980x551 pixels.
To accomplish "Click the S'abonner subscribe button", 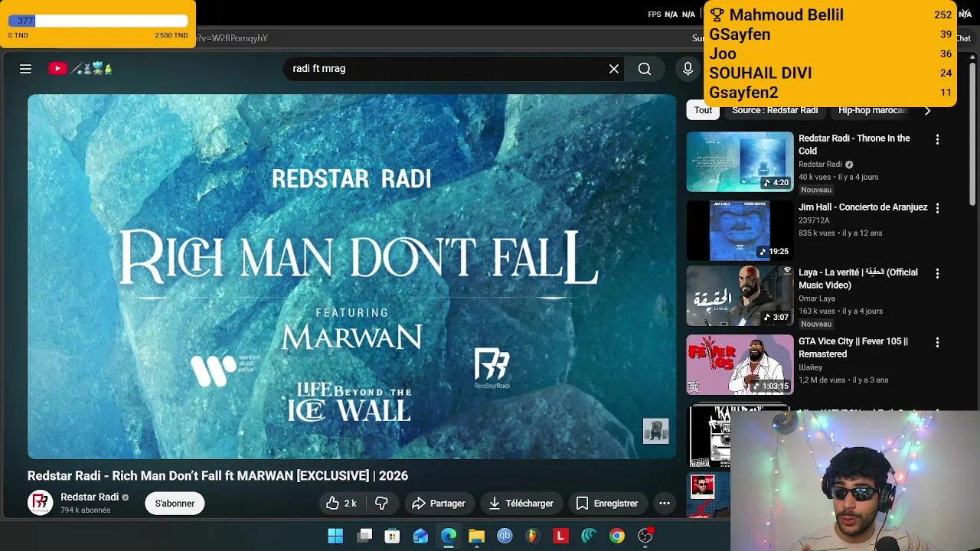I will [175, 504].
